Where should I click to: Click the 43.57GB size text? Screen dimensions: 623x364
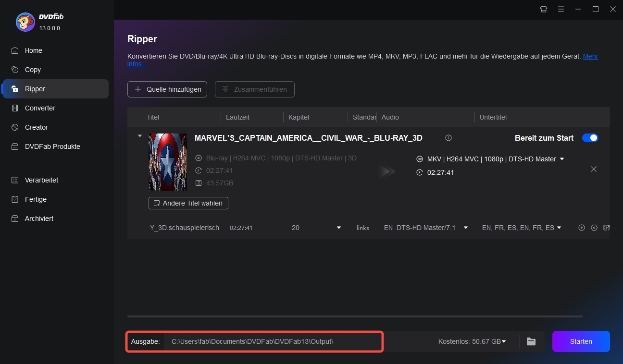(x=220, y=183)
